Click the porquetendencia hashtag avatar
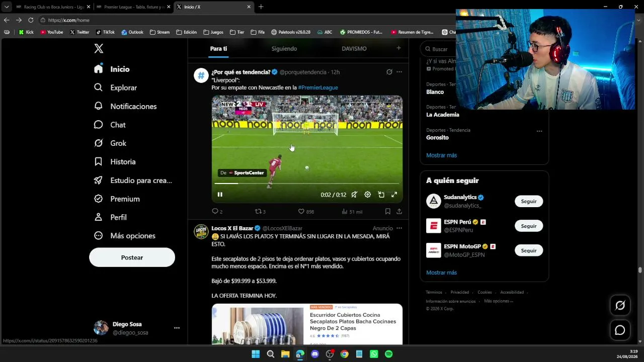Image resolution: width=644 pixels, height=362 pixels. tap(201, 75)
